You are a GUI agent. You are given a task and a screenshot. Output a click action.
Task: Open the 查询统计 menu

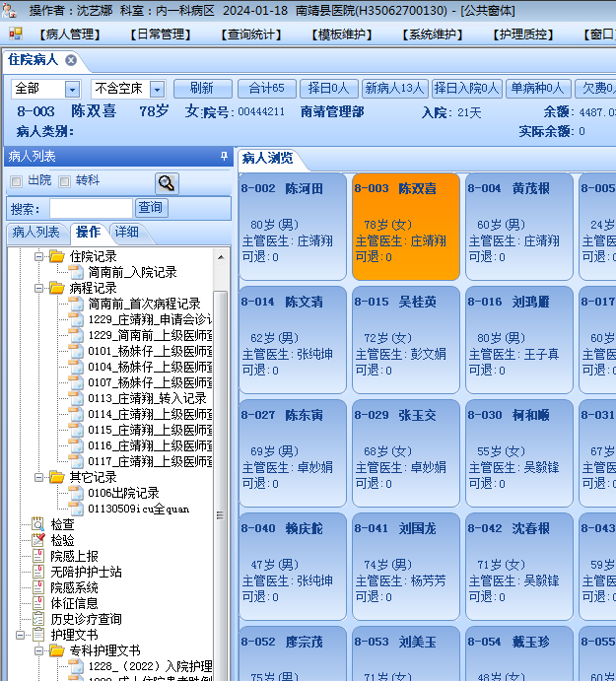251,34
